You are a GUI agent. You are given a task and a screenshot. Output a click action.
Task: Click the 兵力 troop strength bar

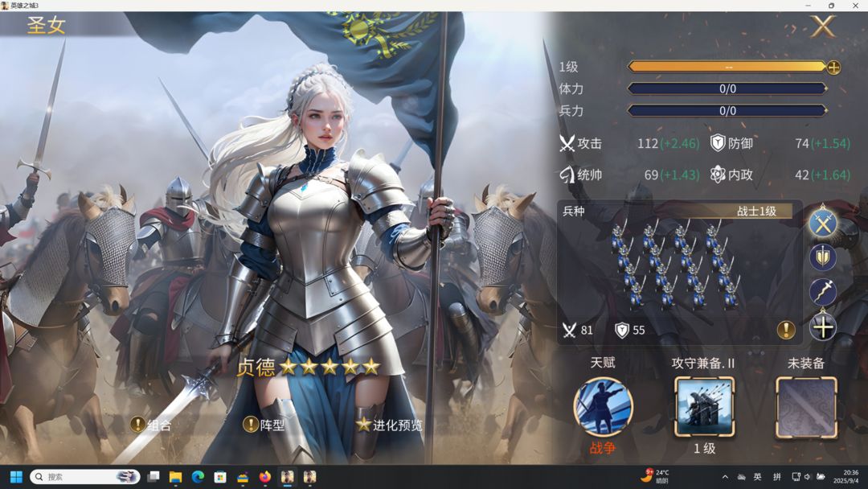tap(727, 111)
